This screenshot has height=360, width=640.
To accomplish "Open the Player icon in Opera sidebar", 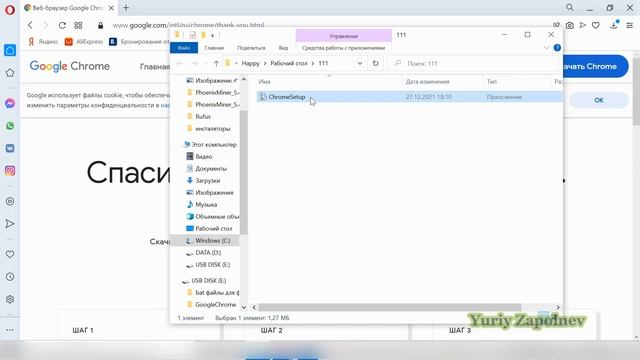I will coord(10,201).
